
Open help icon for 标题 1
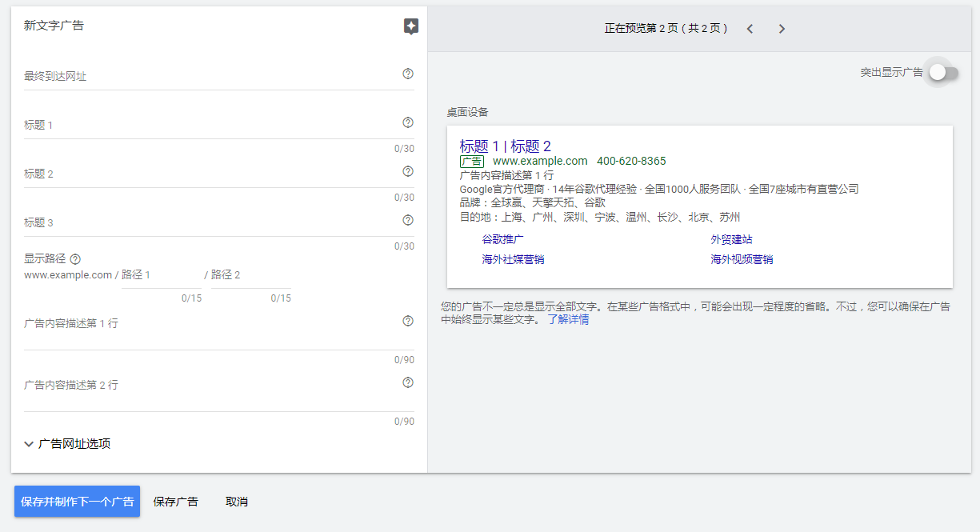tap(408, 122)
